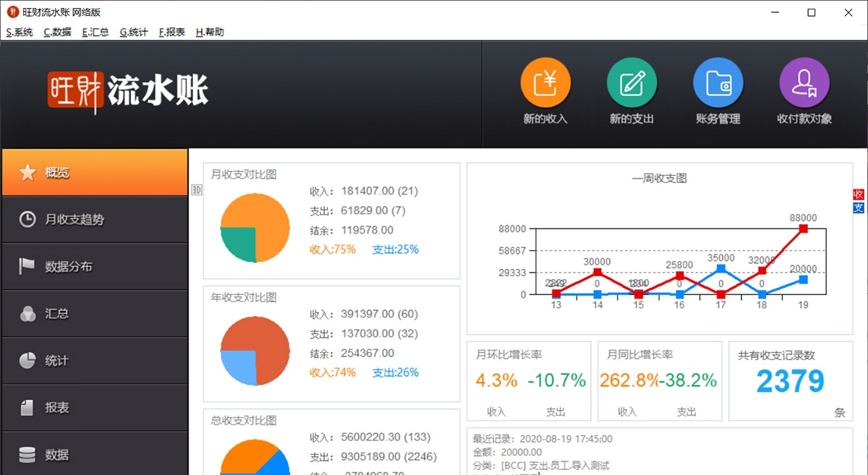Show the 报表 sidebar section

(x=94, y=408)
